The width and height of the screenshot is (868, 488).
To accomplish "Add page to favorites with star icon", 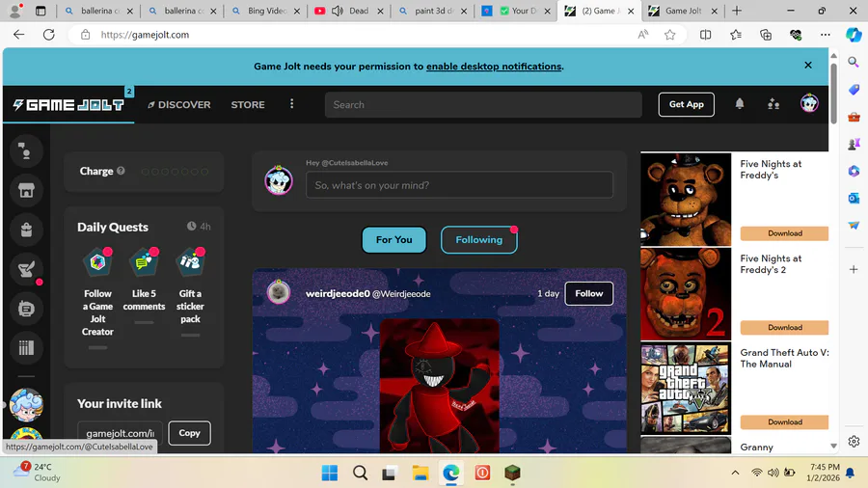I will (x=670, y=35).
